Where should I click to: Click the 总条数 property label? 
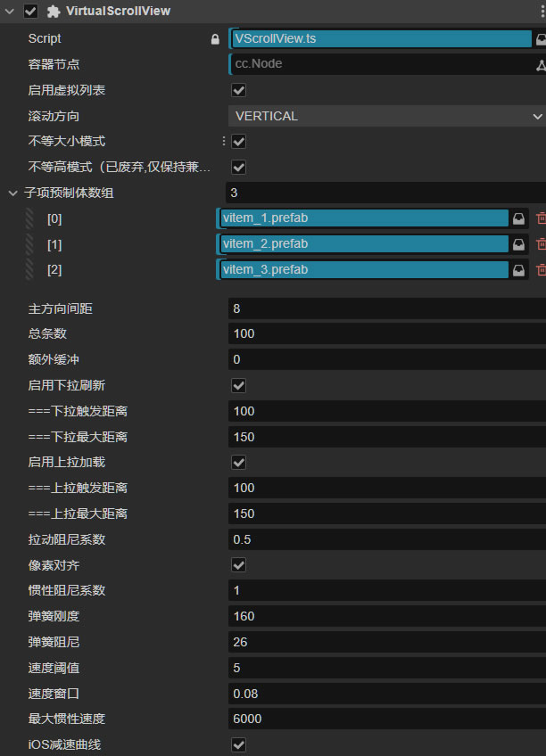click(47, 333)
